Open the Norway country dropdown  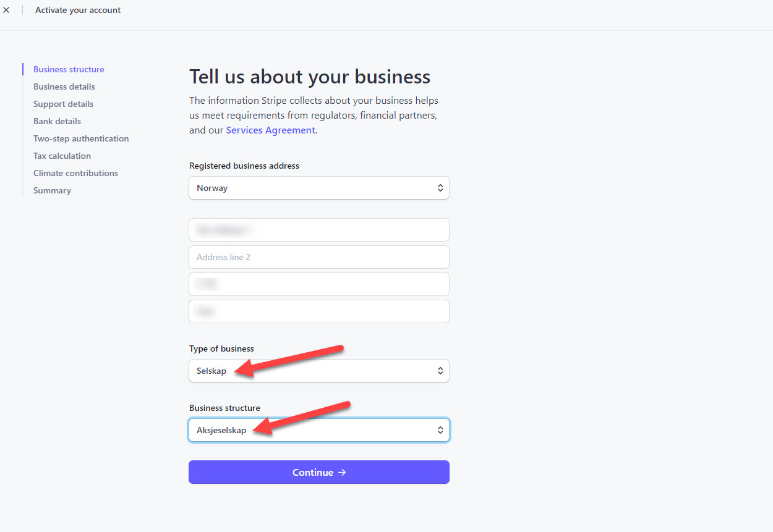coord(318,188)
